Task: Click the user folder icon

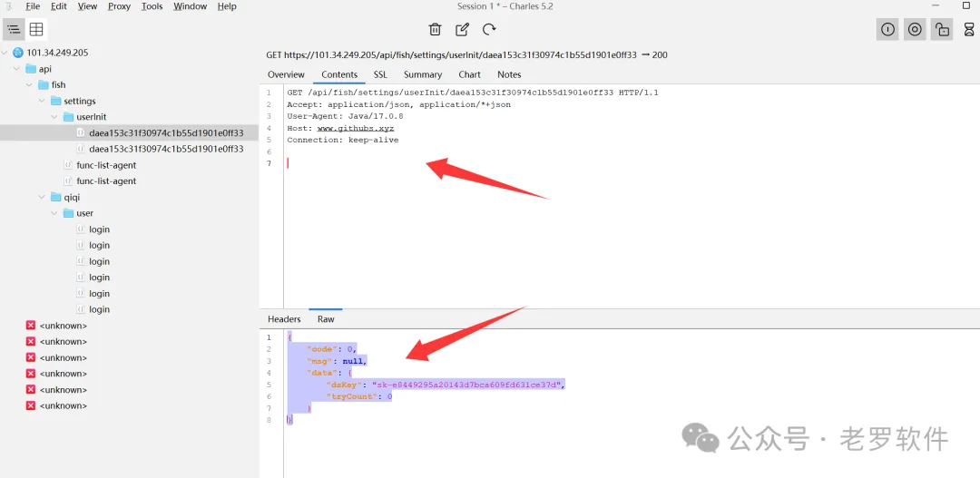Action: (x=68, y=213)
